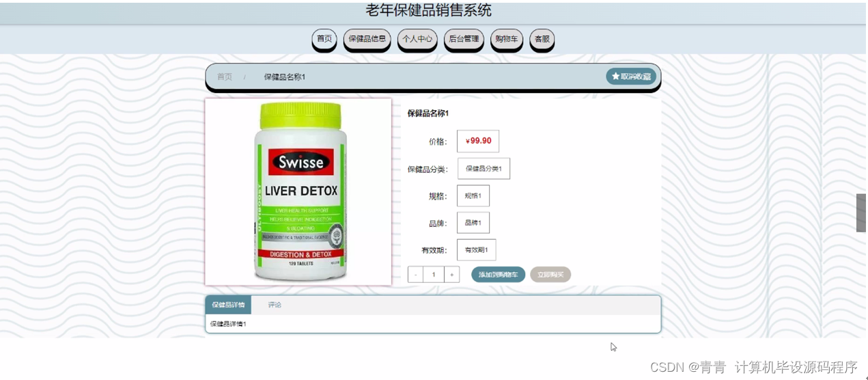Viewport: 868px width, 380px height.
Task: Click the 保健品分类1 value box
Action: (x=484, y=169)
